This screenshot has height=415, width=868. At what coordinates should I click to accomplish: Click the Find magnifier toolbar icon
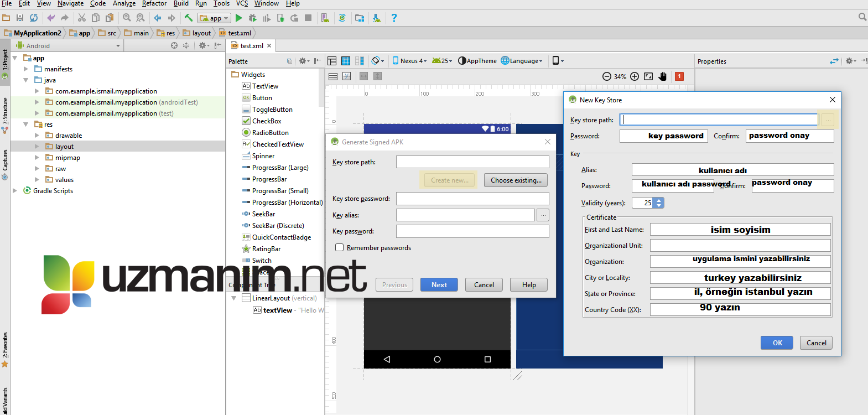click(x=127, y=18)
